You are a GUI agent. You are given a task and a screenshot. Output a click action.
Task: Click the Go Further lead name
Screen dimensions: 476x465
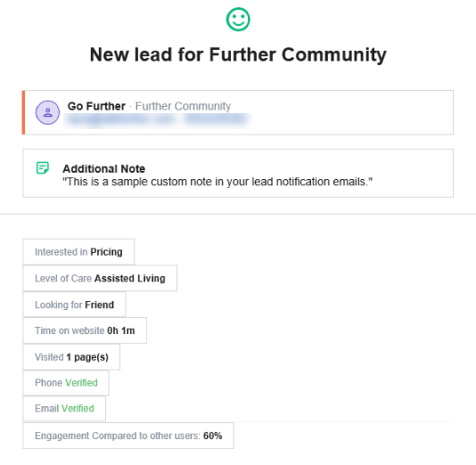click(x=96, y=106)
